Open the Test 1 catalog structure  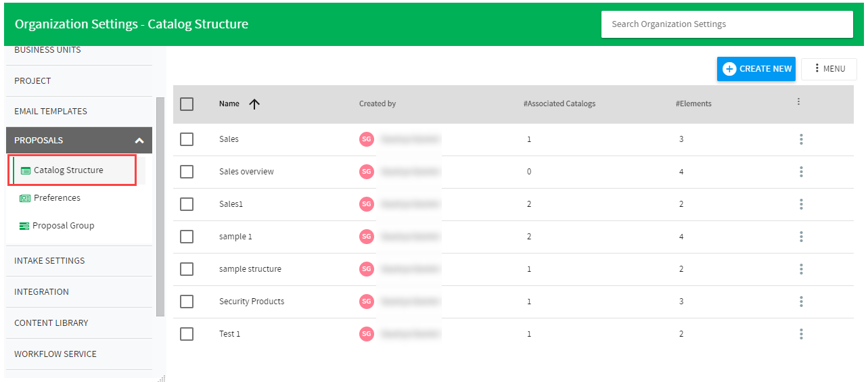pyautogui.click(x=230, y=334)
